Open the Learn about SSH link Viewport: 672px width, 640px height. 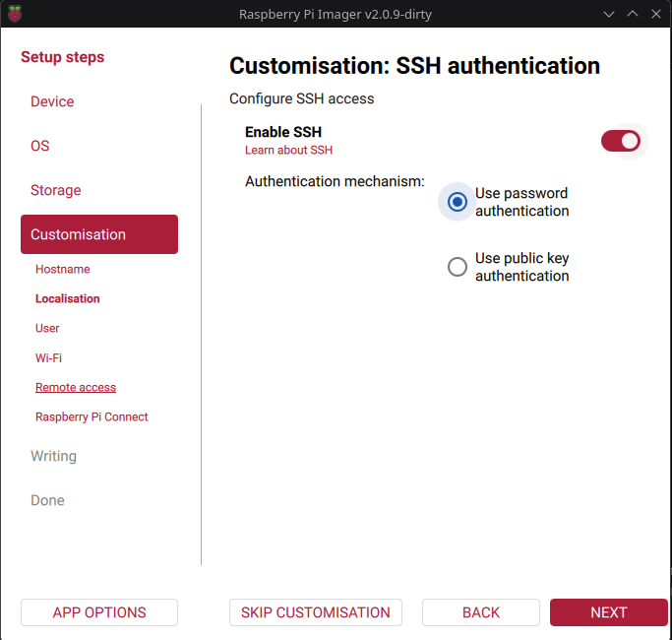tap(288, 150)
